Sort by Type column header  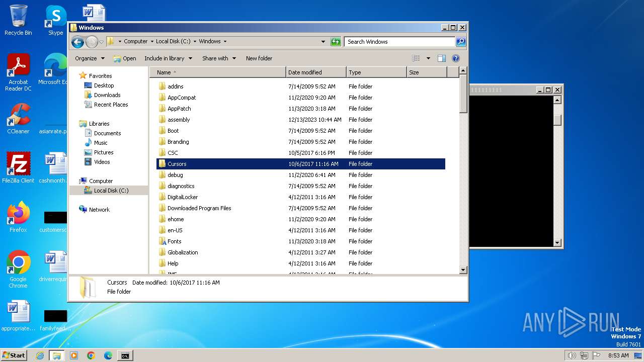pos(376,72)
